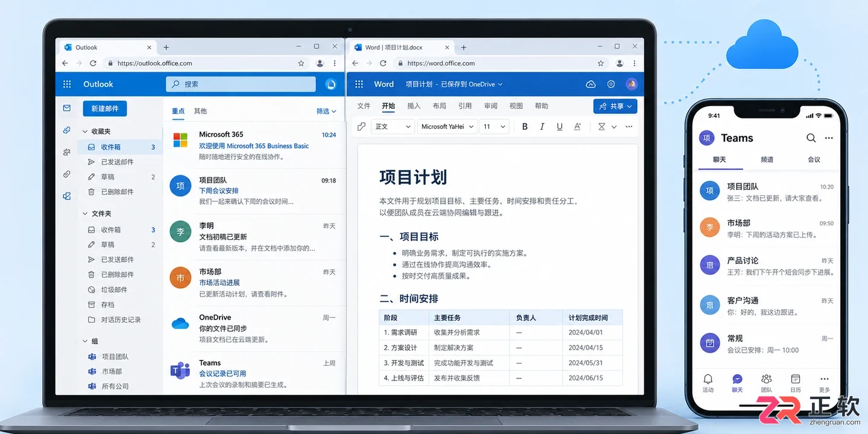
Task: Go back in Word browser window
Action: 355,63
